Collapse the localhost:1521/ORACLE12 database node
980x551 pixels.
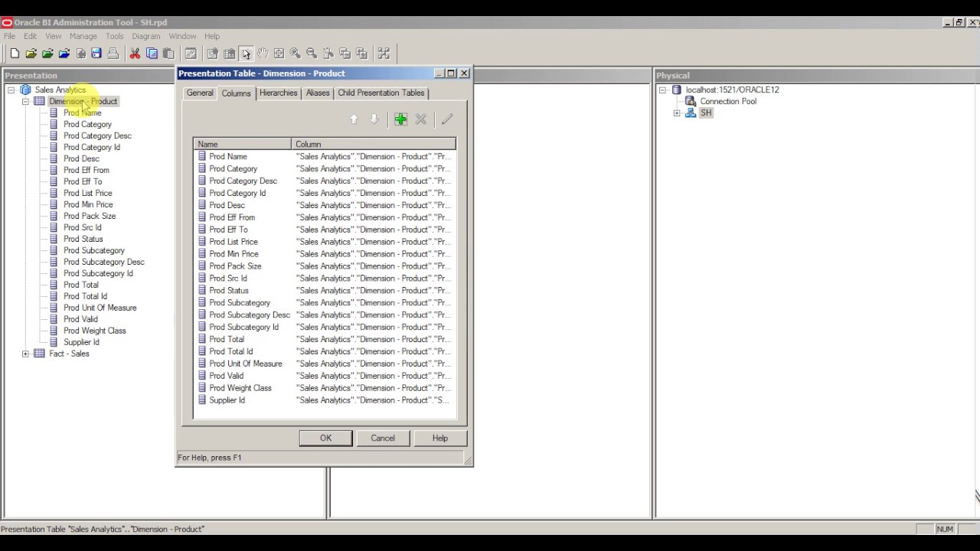[x=663, y=90]
